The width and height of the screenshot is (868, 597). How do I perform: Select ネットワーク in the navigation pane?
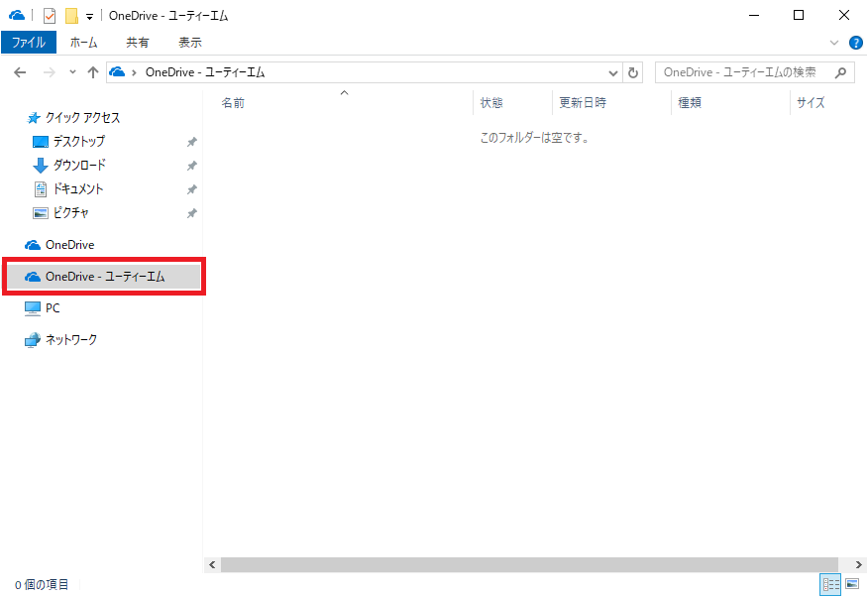[71, 339]
